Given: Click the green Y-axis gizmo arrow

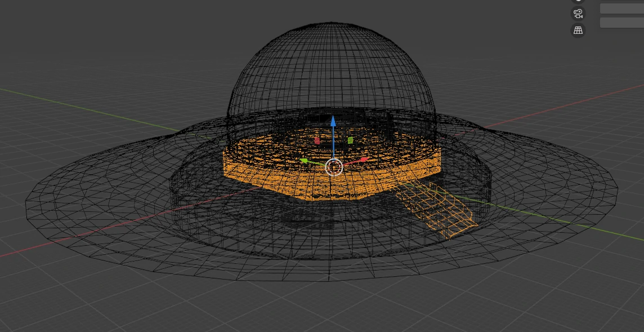Looking at the screenshot, I should click(305, 161).
